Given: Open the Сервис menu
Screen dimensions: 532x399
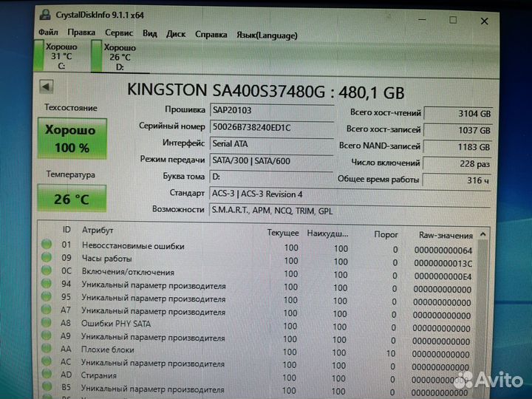Looking at the screenshot, I should click(x=119, y=33).
